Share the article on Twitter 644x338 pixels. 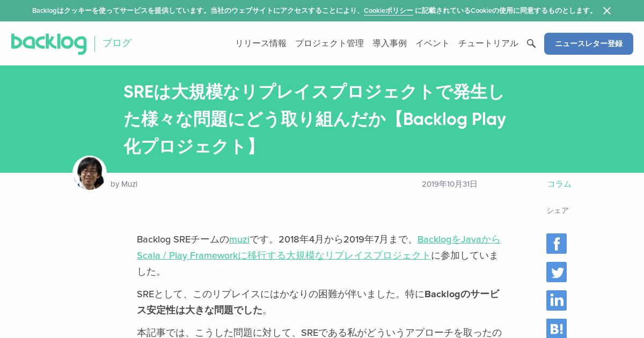coord(557,272)
